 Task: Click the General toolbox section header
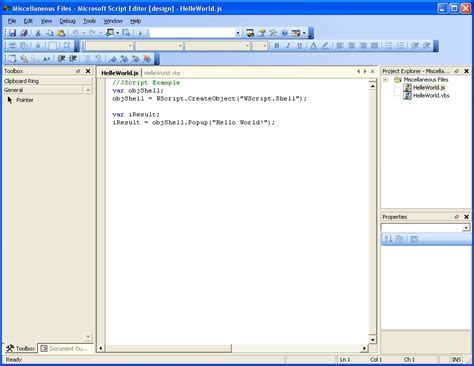click(x=43, y=90)
